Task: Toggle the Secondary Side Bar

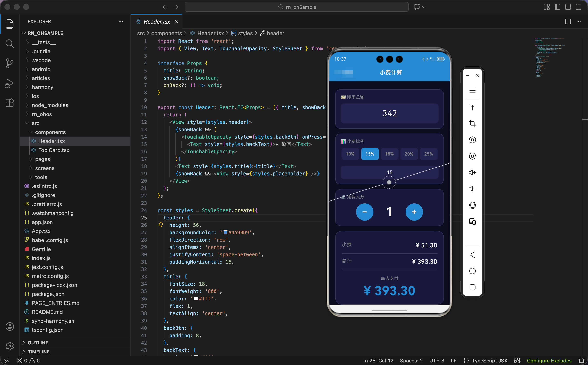Action: pos(578,7)
